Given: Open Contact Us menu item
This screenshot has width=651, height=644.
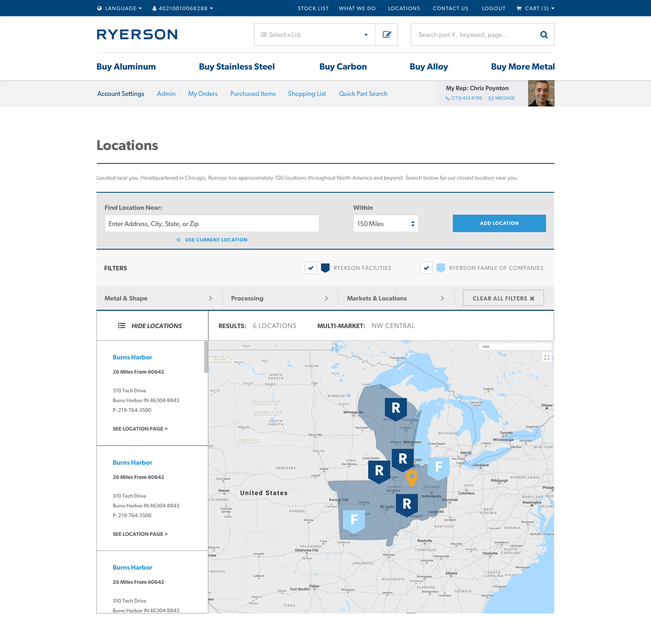Looking at the screenshot, I should 450,8.
